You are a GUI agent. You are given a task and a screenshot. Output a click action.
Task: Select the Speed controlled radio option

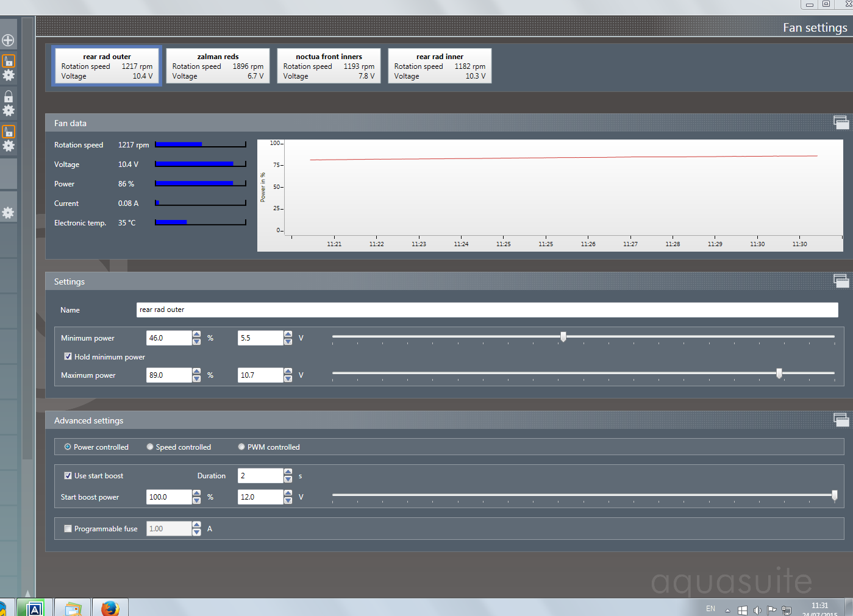pos(150,447)
